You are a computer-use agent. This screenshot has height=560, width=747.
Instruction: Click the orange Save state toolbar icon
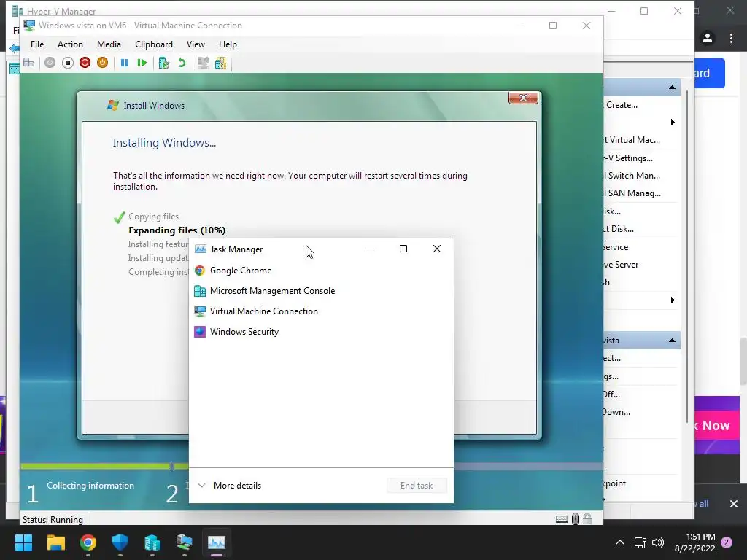[x=102, y=63]
